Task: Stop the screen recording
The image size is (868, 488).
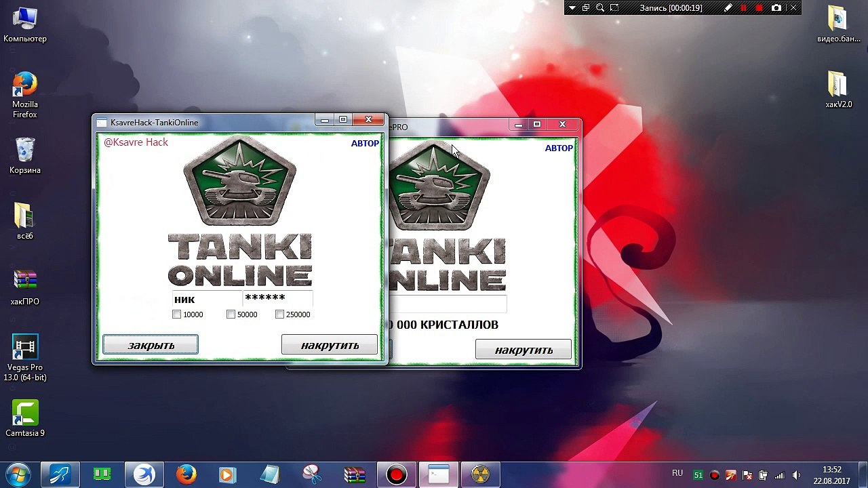Action: point(759,8)
